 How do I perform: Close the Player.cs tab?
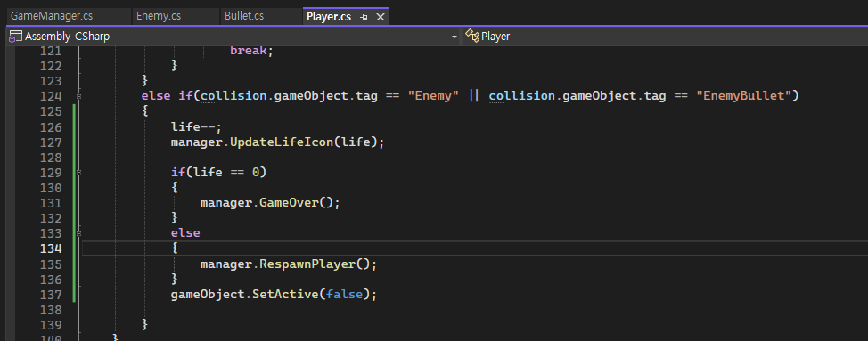pos(381,17)
